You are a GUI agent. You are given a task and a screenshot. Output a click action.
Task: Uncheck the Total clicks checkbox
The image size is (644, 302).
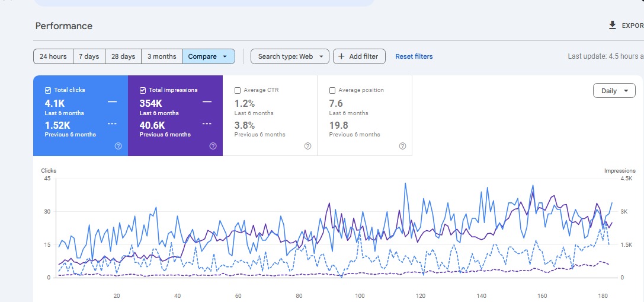click(48, 90)
